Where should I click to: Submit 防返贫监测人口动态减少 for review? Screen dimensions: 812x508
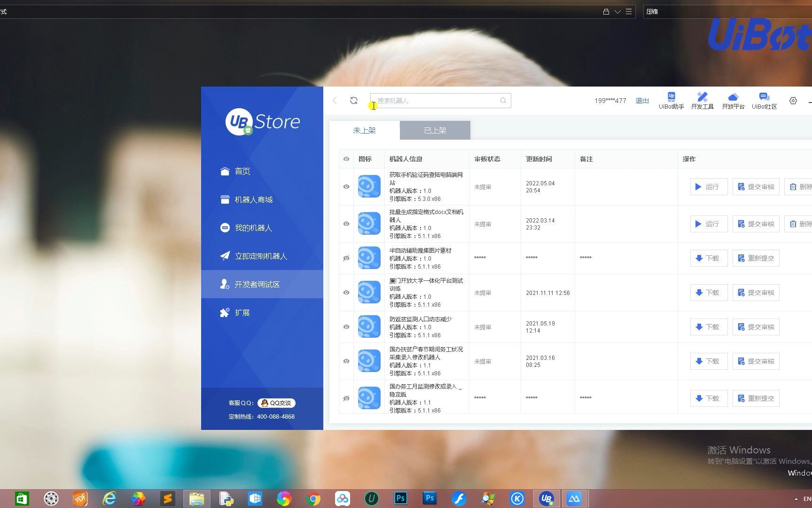[756, 327]
